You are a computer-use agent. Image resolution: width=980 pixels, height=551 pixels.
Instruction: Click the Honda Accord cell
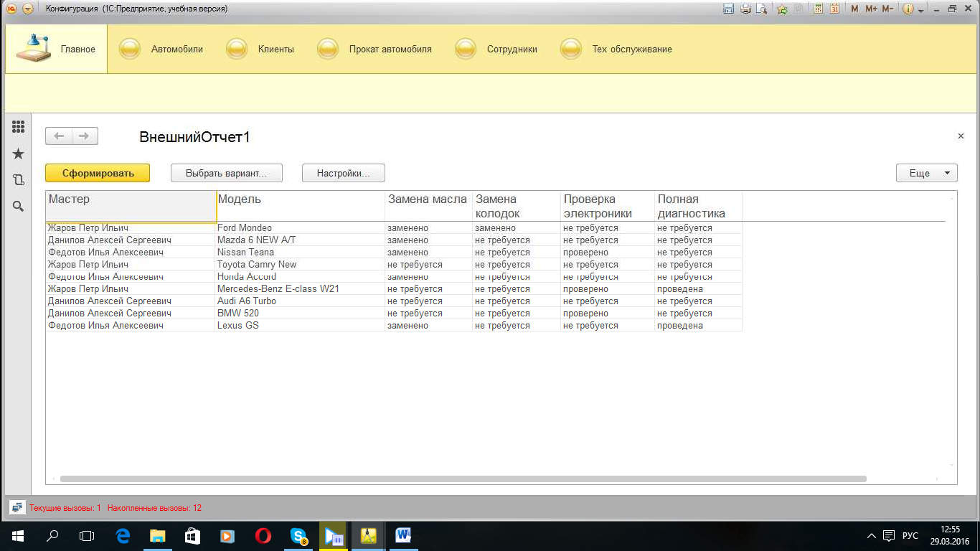pyautogui.click(x=301, y=277)
